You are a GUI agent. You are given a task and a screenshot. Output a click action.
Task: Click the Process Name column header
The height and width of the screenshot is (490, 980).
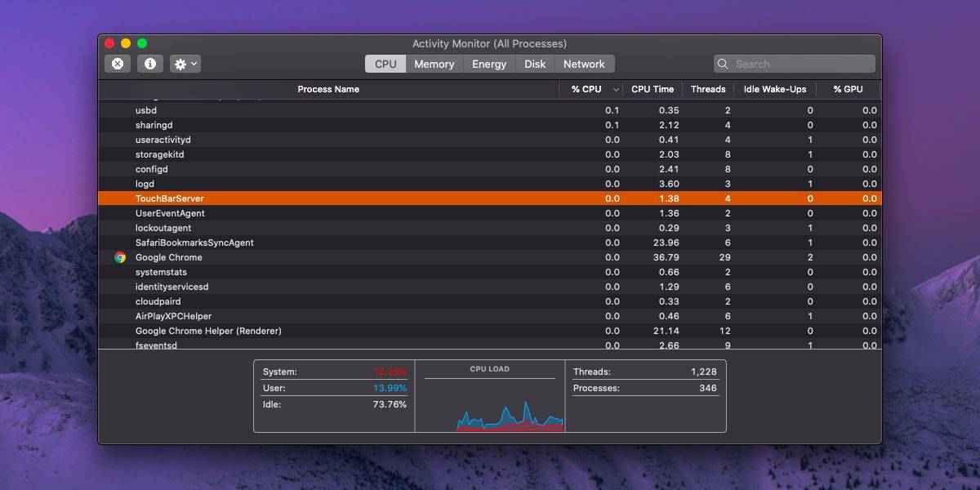[x=328, y=89]
